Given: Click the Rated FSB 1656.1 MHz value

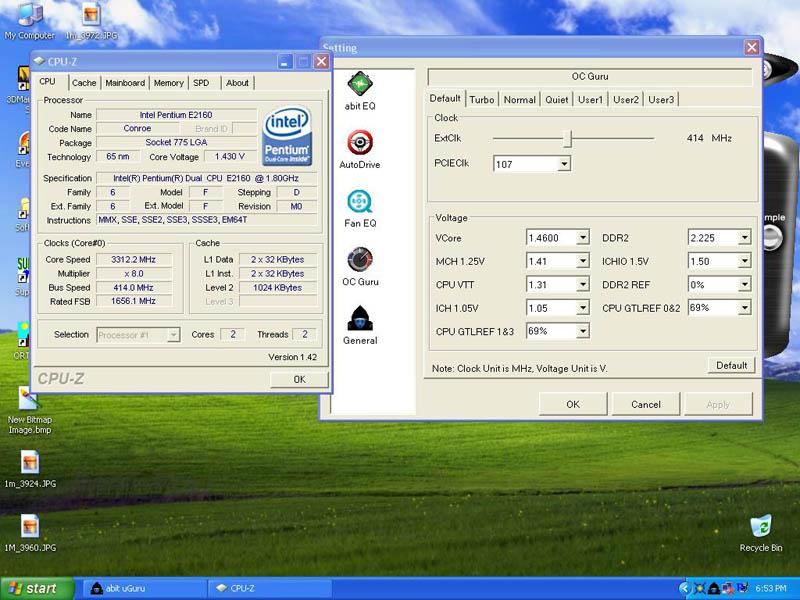Looking at the screenshot, I should click(134, 301).
